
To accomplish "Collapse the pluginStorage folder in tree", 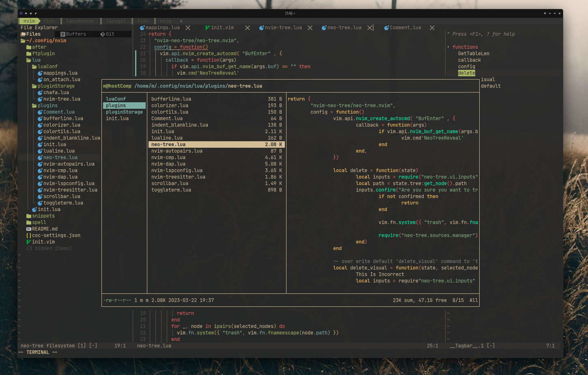I will tap(53, 86).
